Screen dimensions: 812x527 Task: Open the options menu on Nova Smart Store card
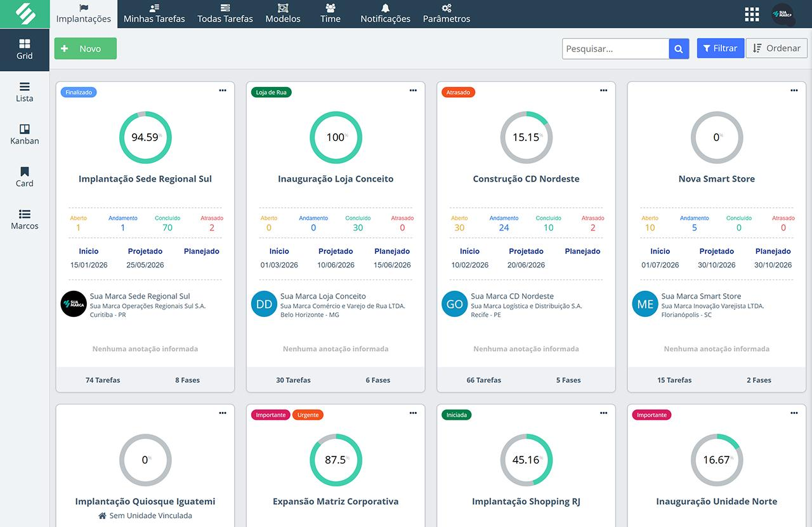794,91
